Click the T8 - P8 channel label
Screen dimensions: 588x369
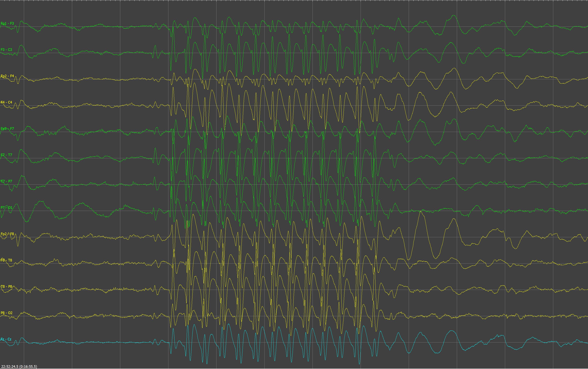click(x=6, y=286)
